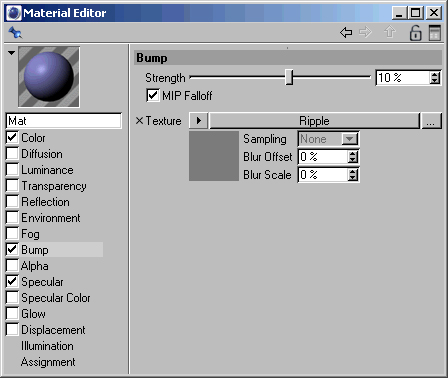Click the Strength 10 % value field
The image size is (448, 378).
tap(403, 78)
